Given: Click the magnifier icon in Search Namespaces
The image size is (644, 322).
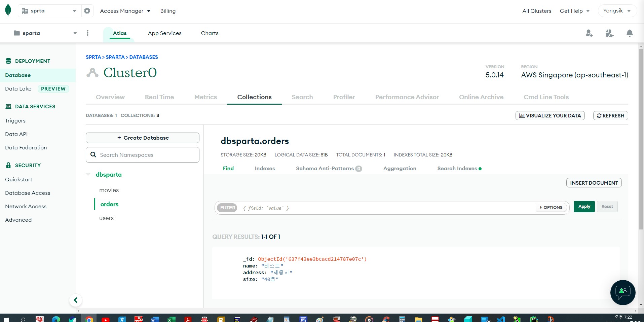Looking at the screenshot, I should (x=93, y=155).
